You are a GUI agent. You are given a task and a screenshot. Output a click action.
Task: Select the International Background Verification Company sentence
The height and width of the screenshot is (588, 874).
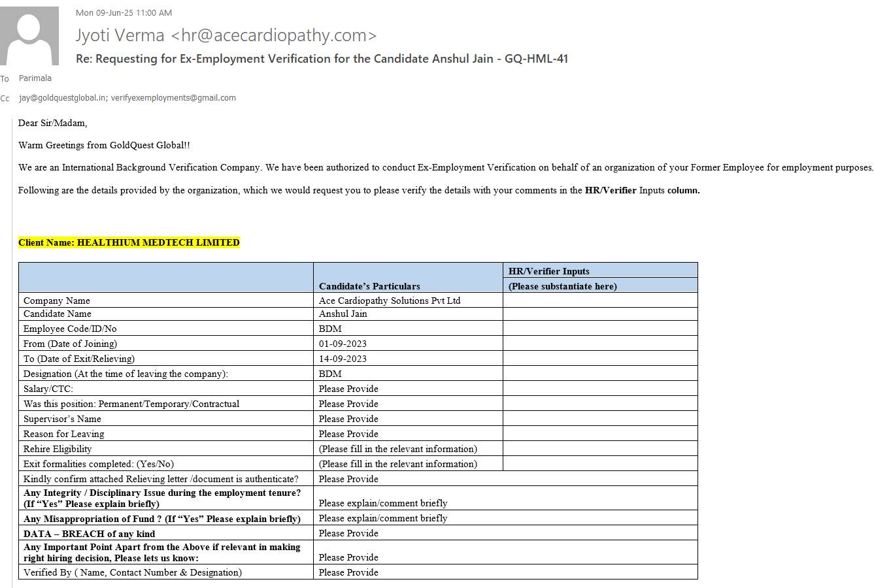[x=141, y=167]
